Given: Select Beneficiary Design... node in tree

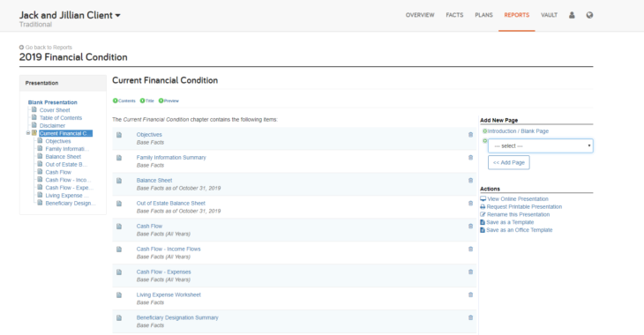Looking at the screenshot, I should click(x=71, y=204).
